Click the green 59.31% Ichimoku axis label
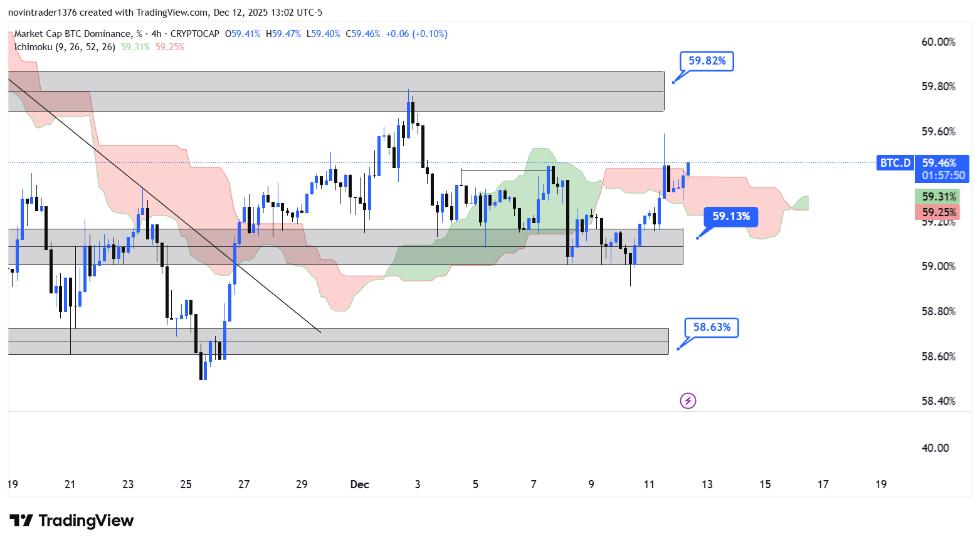This screenshot has width=980, height=544. click(938, 197)
